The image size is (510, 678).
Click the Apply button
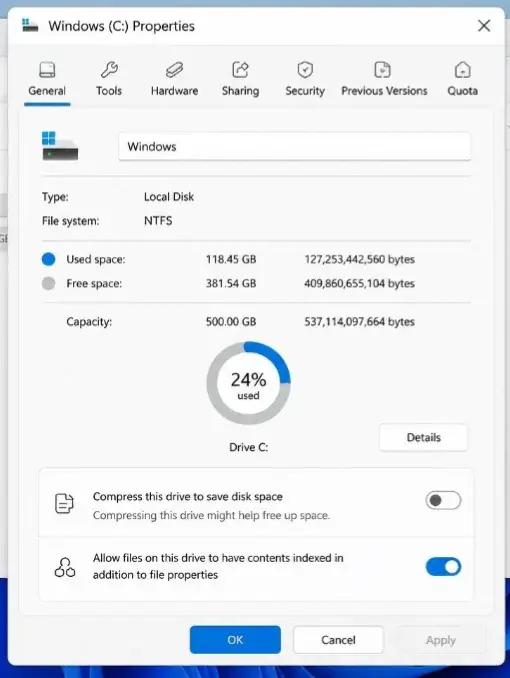pyautogui.click(x=441, y=640)
